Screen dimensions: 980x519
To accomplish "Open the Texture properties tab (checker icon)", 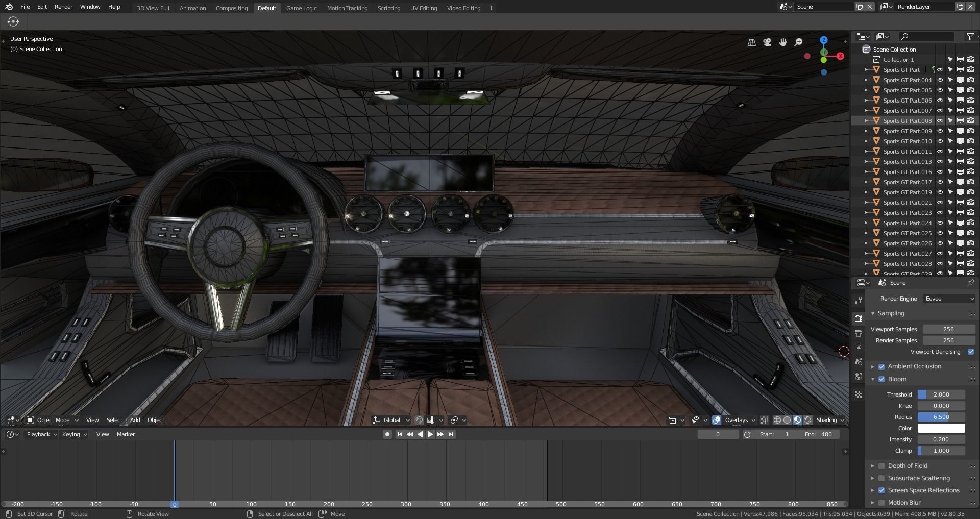I will [859, 394].
